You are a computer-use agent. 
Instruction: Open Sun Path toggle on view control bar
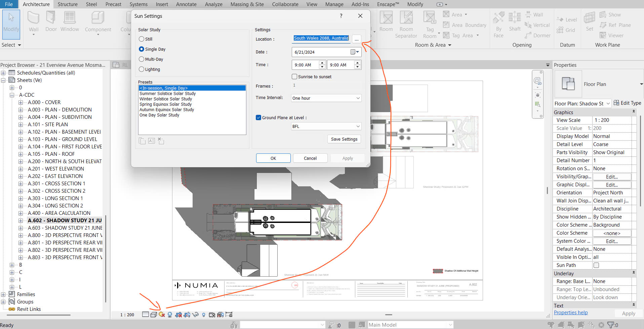tap(162, 314)
